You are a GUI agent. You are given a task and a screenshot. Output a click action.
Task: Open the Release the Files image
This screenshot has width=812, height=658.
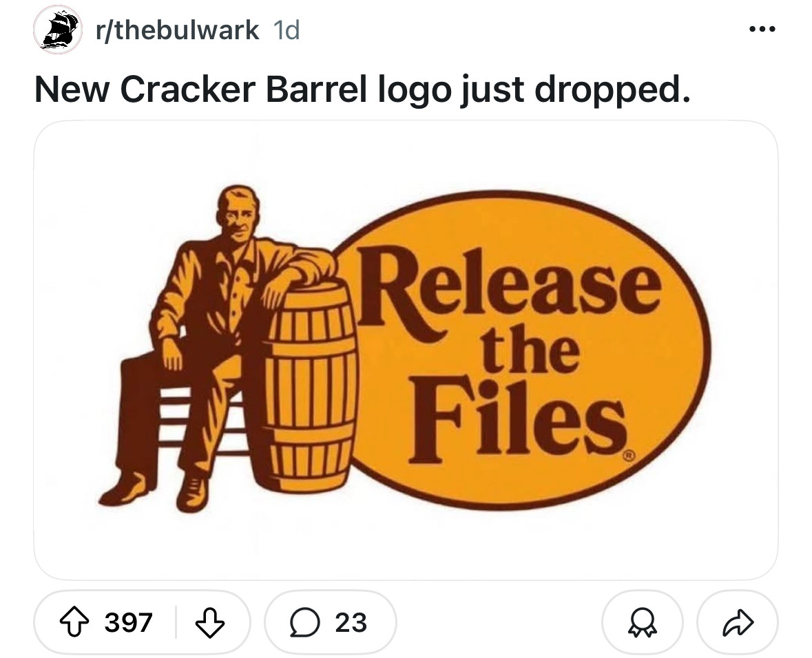click(x=406, y=350)
